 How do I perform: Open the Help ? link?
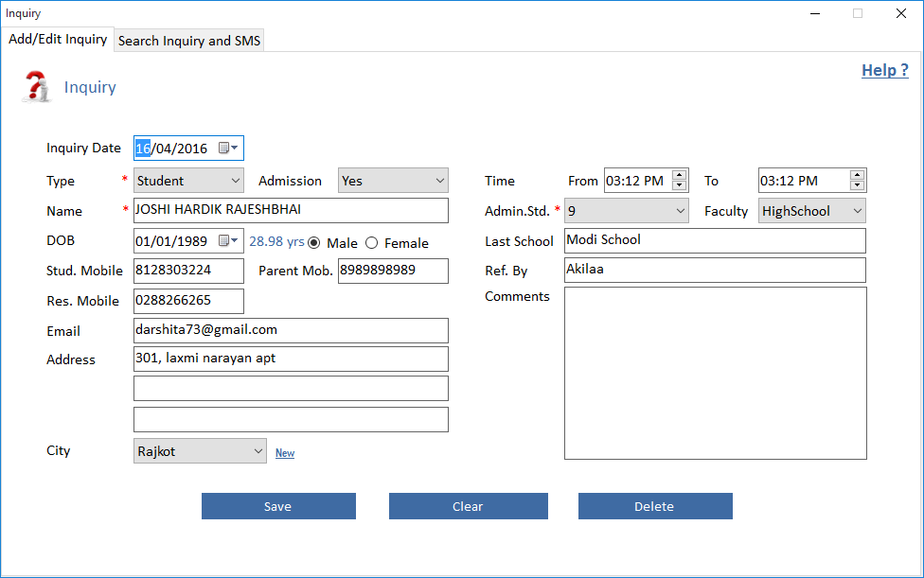tap(884, 70)
